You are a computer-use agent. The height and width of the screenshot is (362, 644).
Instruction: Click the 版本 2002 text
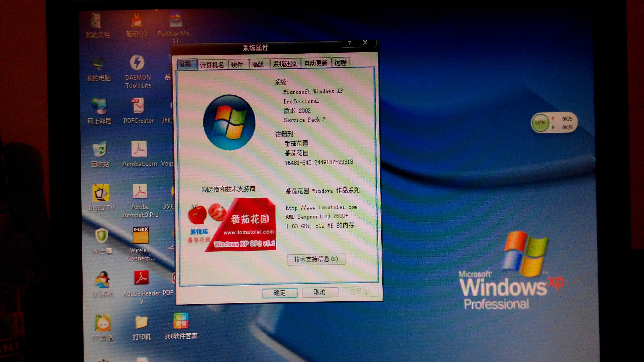(297, 111)
